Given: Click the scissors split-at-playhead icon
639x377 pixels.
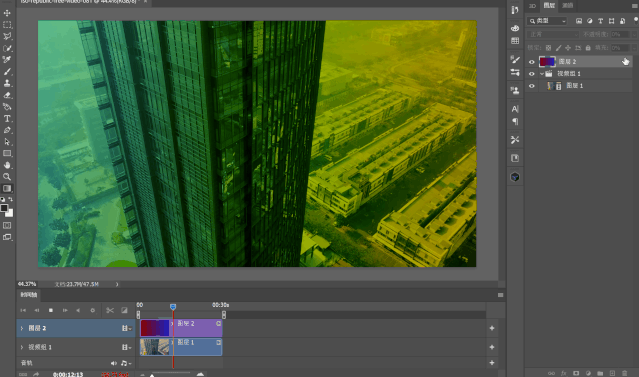Looking at the screenshot, I should point(110,310).
